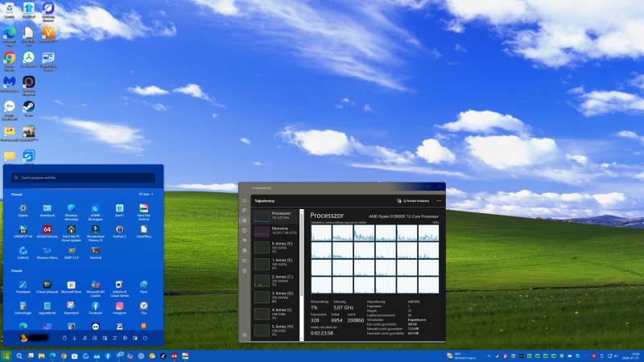Select Memória in the performance list
The image size is (644, 362).
(x=275, y=231)
